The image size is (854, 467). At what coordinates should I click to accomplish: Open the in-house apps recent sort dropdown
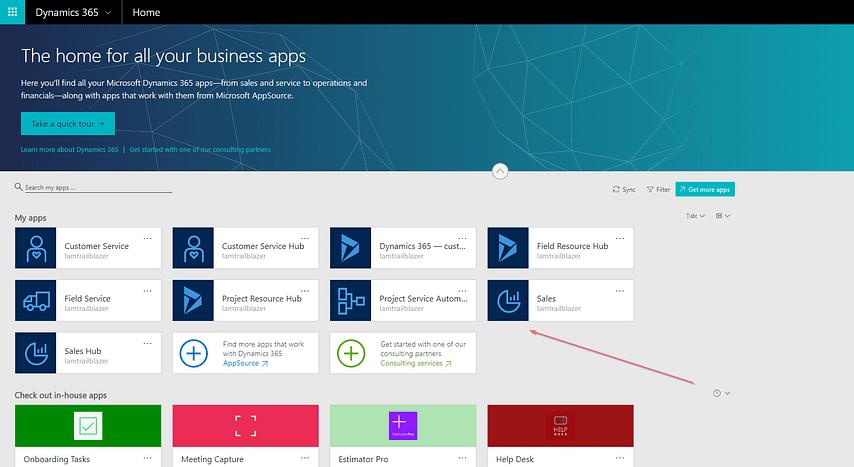(x=721, y=393)
